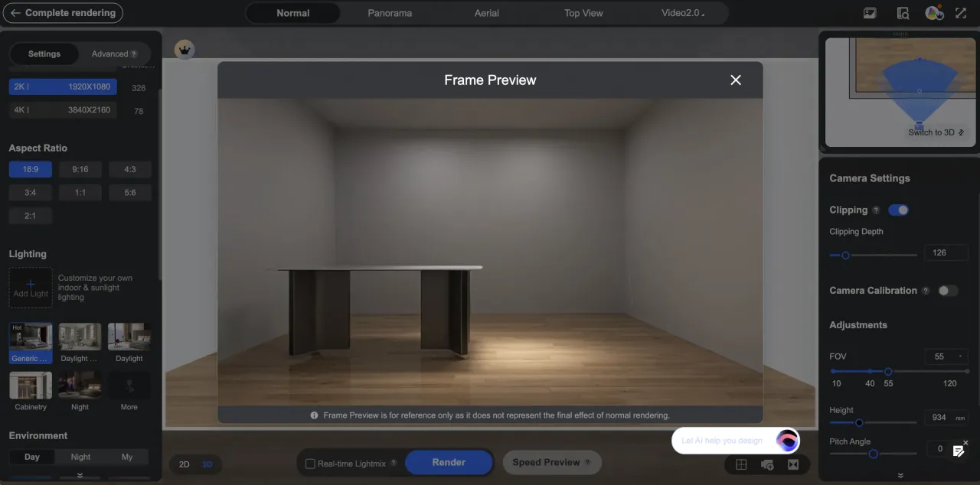Enter fullscreen with the expand arrows icon
The width and height of the screenshot is (980, 485).
[961, 13]
